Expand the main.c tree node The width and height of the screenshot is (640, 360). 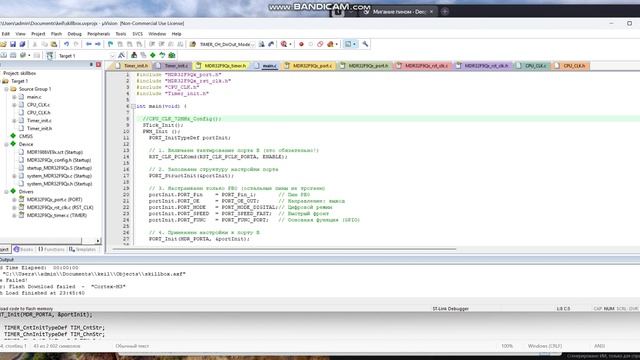click(14, 97)
